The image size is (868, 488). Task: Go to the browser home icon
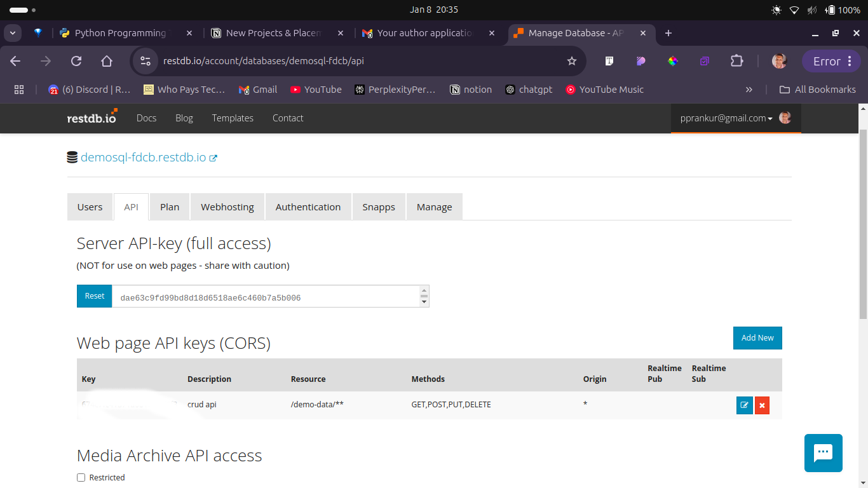pyautogui.click(x=107, y=61)
